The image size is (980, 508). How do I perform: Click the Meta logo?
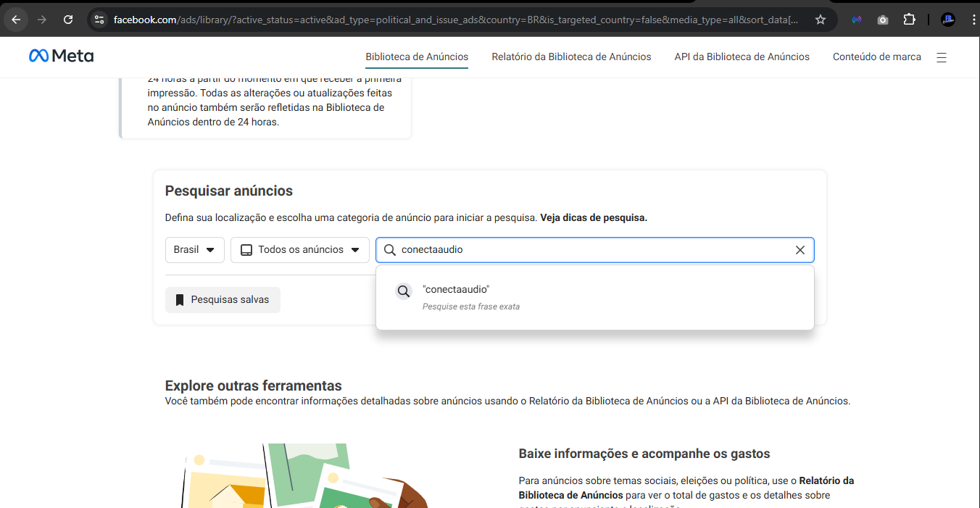click(x=61, y=56)
